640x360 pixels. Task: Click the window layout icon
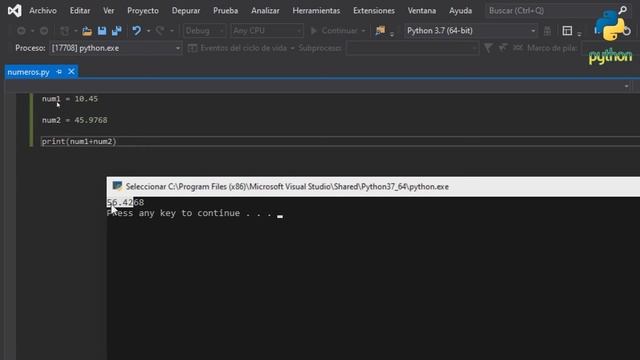click(567, 31)
